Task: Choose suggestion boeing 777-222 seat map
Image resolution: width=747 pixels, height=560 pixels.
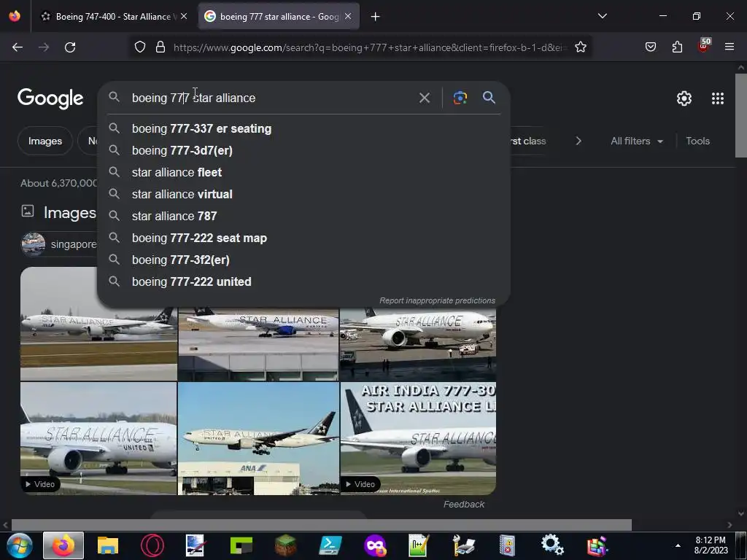Action: point(303,238)
